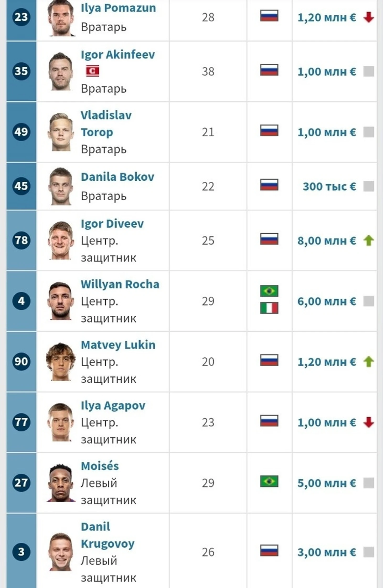Click the 8,00 млн € market value of Diveev
383x588 pixels.
pyautogui.click(x=327, y=241)
